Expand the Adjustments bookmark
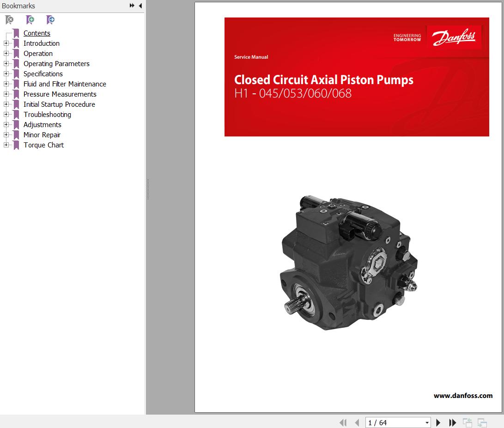This screenshot has height=428, width=504. click(6, 124)
